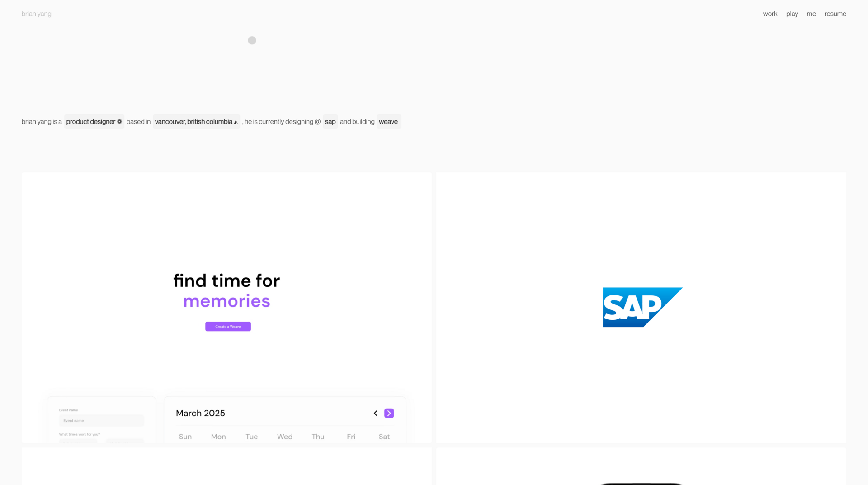This screenshot has width=868, height=485.
Task: Click the Thu column header
Action: click(x=318, y=437)
